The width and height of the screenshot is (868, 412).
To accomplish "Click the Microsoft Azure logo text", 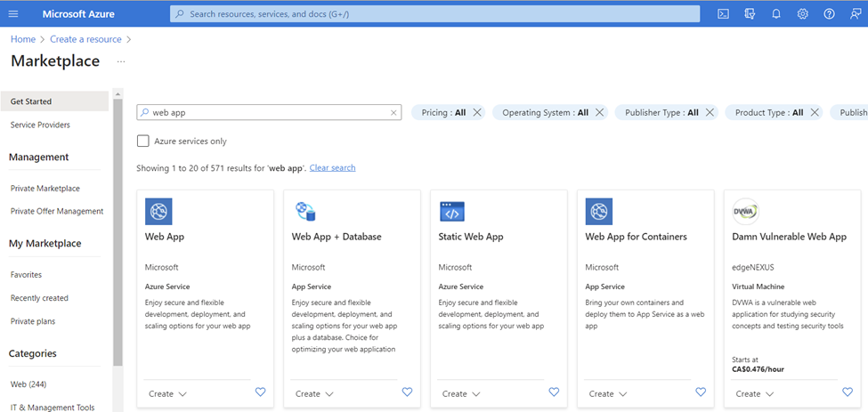I will (x=78, y=14).
